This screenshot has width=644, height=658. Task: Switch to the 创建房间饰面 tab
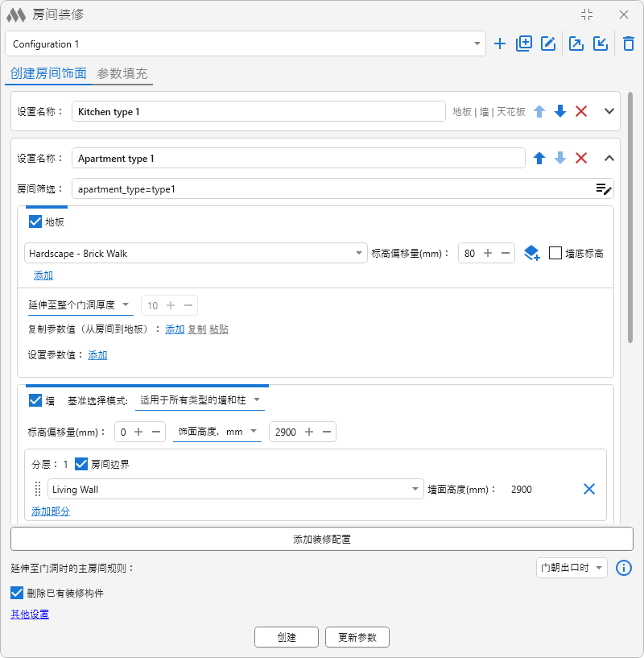[48, 73]
